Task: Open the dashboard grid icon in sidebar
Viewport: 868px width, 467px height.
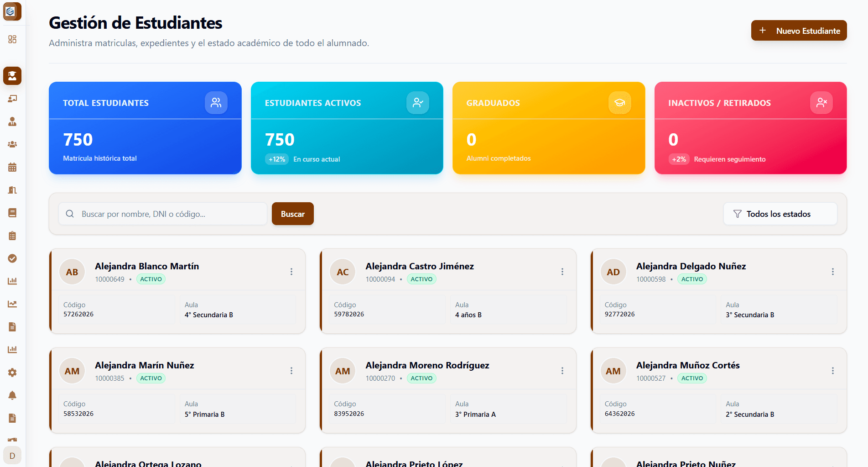Action: click(x=12, y=39)
